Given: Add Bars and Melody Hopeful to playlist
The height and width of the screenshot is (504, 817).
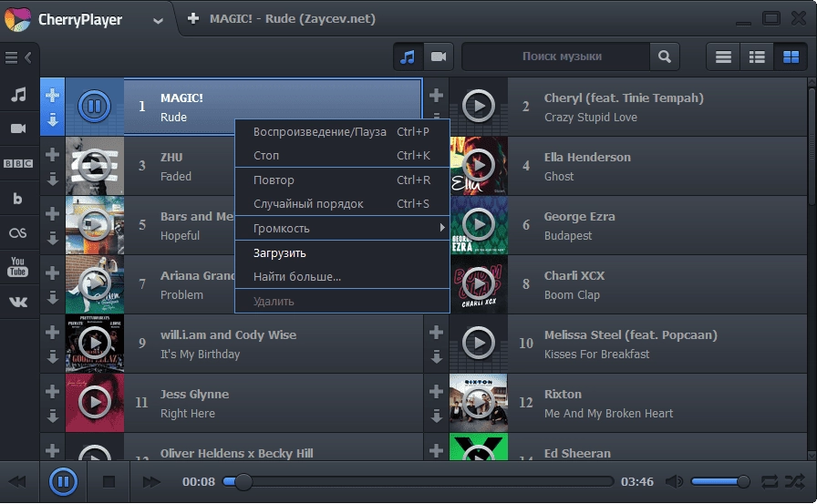Looking at the screenshot, I should pos(52,213).
